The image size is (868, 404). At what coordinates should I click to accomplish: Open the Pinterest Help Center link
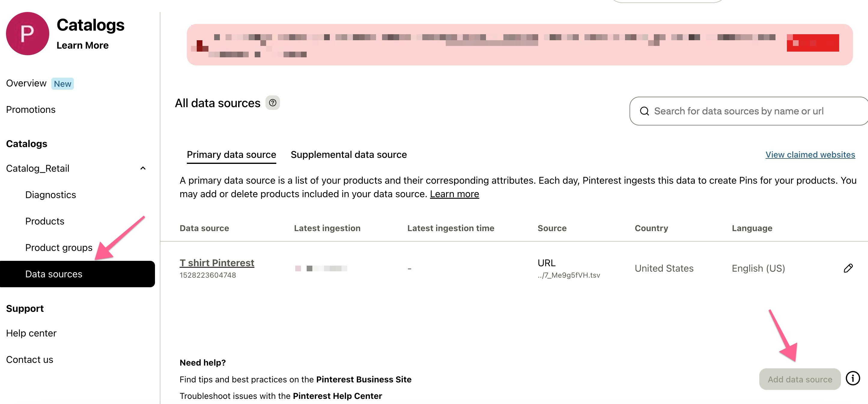pos(337,396)
